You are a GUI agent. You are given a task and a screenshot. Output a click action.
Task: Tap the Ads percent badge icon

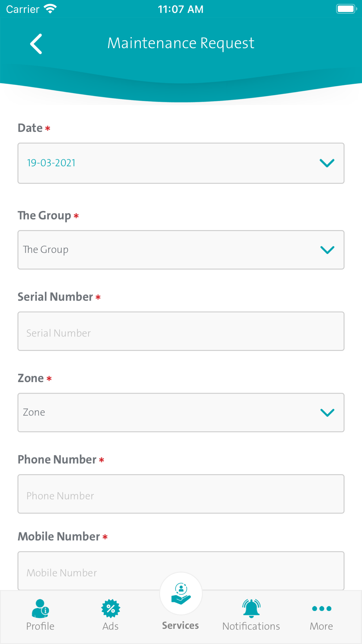[110, 609]
